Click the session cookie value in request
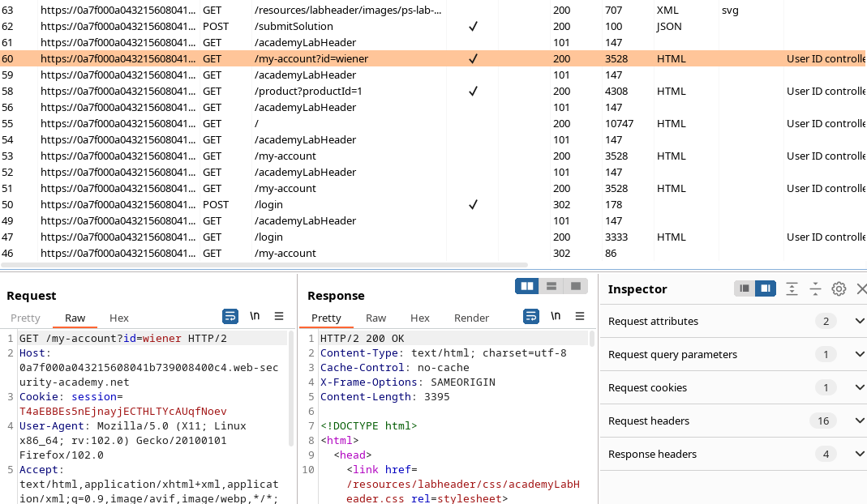This screenshot has height=504, width=867. coord(122,411)
